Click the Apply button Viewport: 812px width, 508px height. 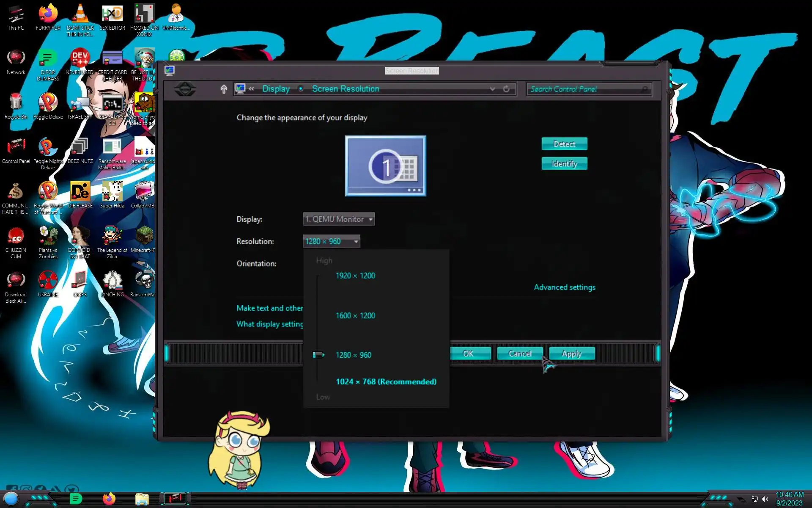(x=572, y=353)
